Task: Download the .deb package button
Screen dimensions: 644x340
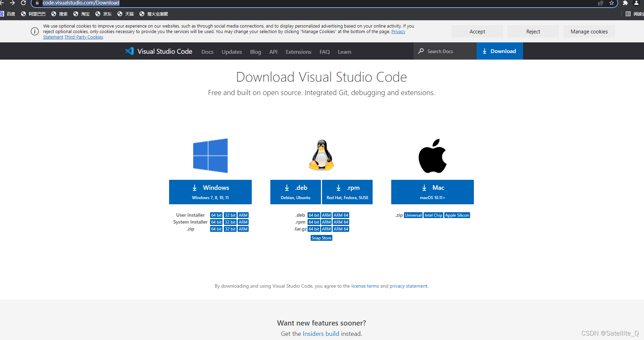Action: tap(295, 192)
